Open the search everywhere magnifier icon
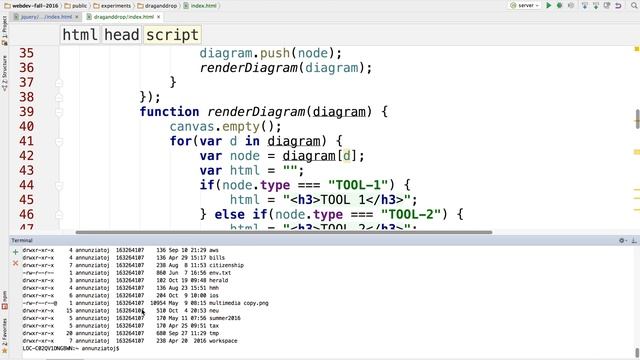Viewport: 640px width, 360px height. [634, 5]
